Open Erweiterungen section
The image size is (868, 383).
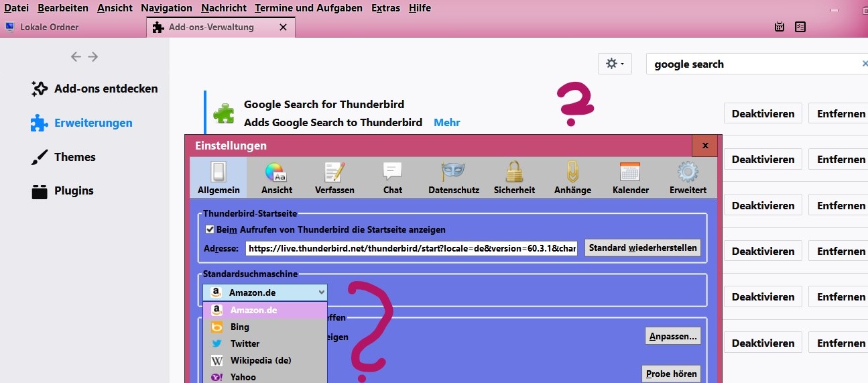pos(82,123)
